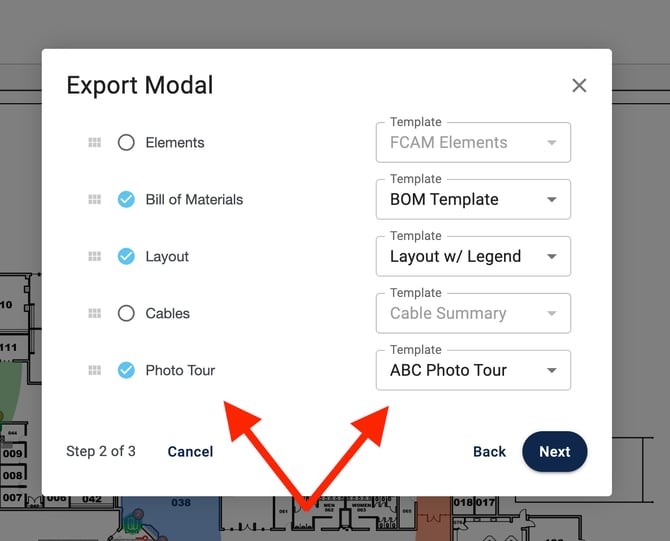Close the Export Modal with the X
The width and height of the screenshot is (670, 541).
(579, 86)
